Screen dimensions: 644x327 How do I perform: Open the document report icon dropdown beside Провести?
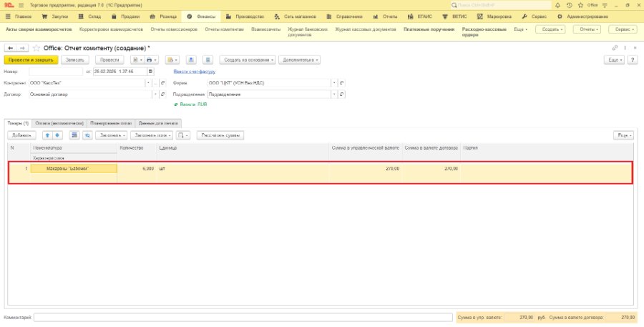(137, 60)
